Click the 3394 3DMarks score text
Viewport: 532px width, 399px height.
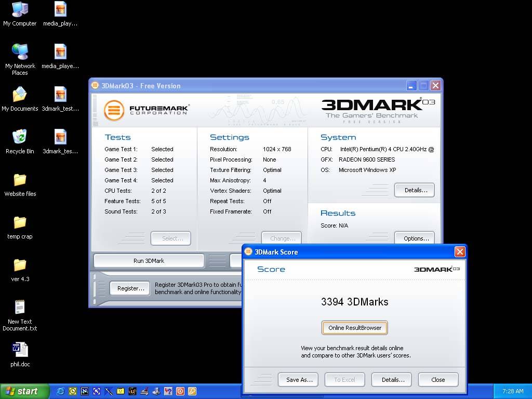point(354,302)
